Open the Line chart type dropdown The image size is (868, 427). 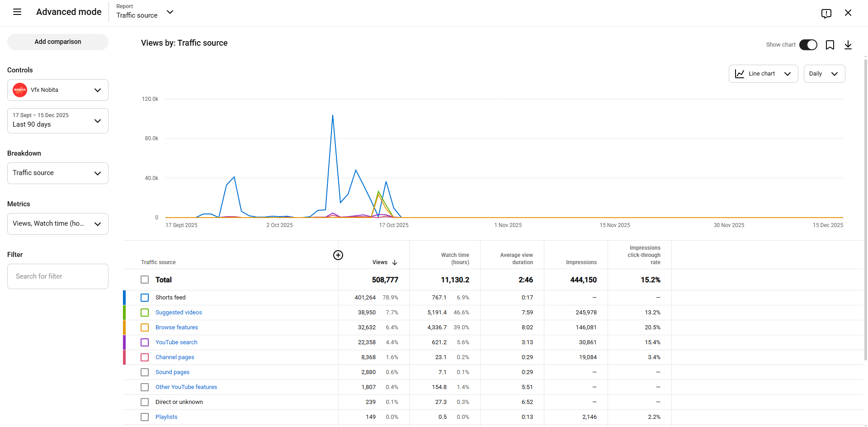(x=763, y=74)
